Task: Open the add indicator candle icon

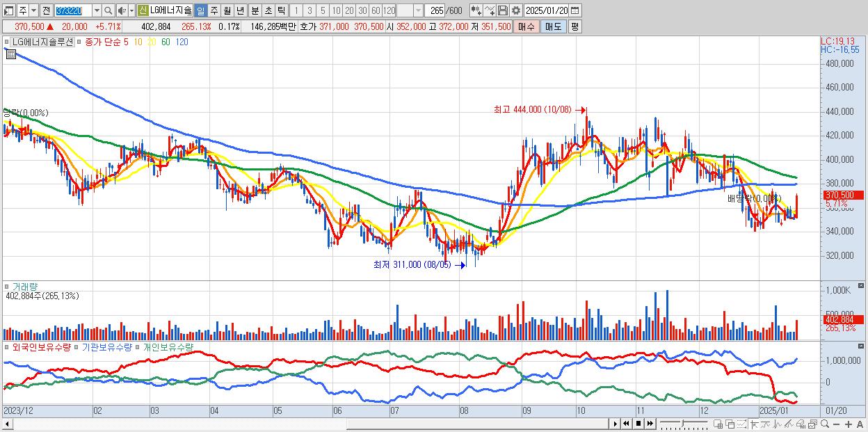Action: click(x=476, y=11)
